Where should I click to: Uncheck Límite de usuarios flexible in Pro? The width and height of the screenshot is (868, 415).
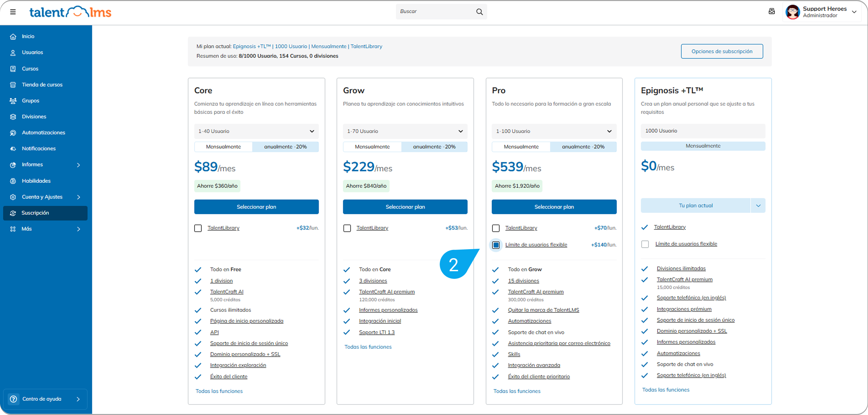coord(496,245)
